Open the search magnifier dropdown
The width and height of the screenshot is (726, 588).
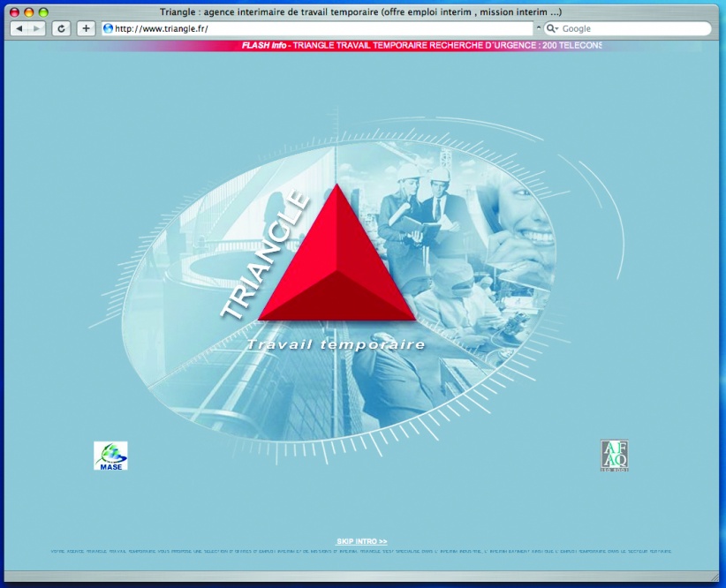pos(552,29)
